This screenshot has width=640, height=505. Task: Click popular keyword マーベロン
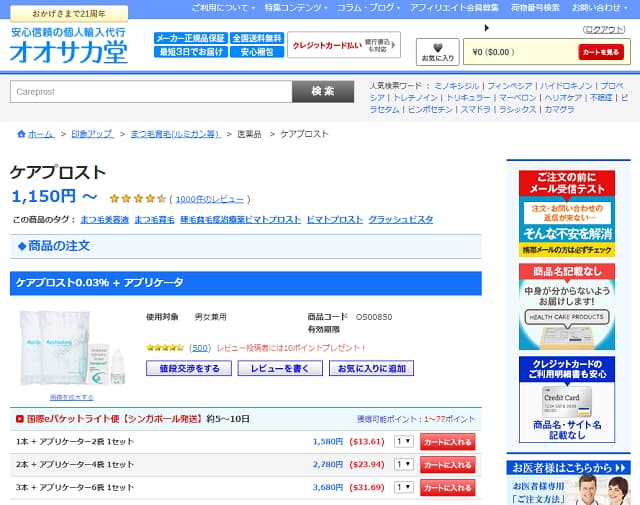[517, 98]
